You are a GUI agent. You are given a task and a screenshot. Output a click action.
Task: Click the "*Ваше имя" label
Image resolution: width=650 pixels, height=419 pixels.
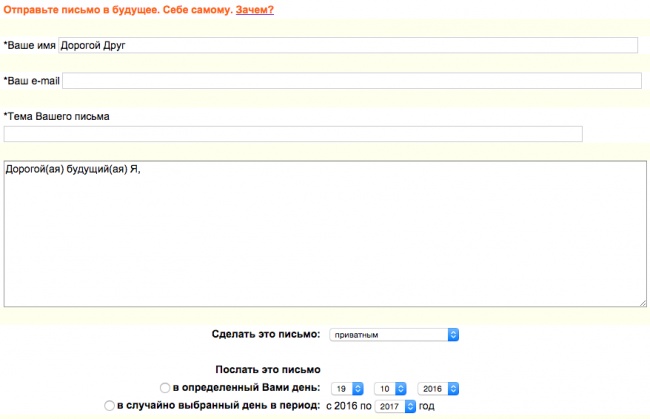(x=29, y=45)
